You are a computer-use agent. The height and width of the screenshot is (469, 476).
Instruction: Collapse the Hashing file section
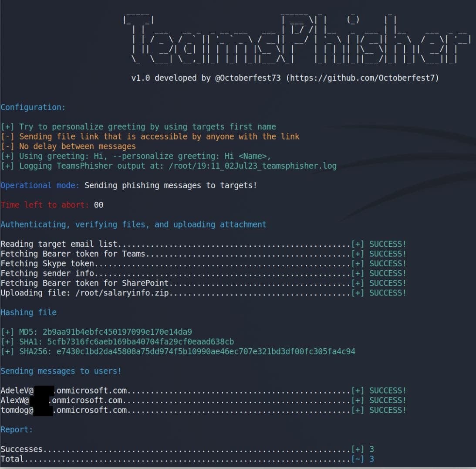click(28, 312)
